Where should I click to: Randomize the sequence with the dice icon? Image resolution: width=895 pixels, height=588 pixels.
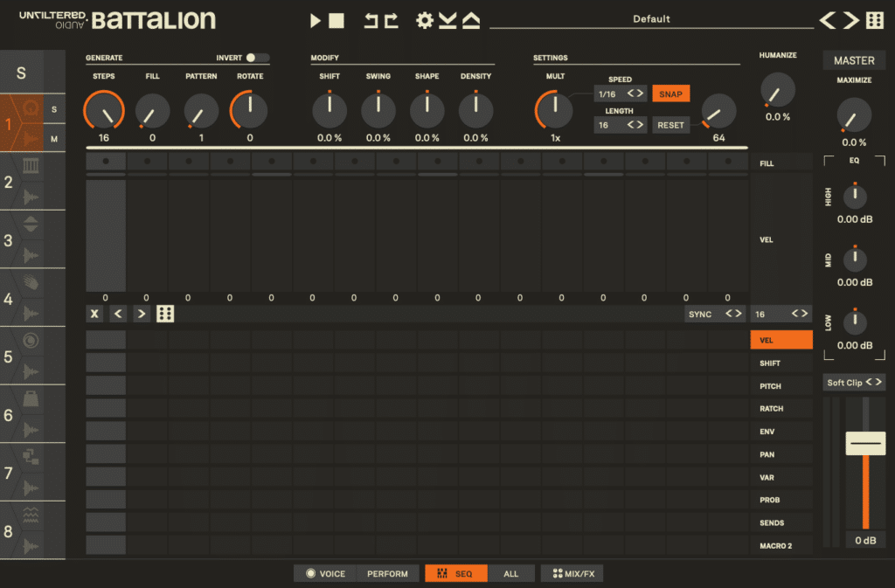point(165,315)
